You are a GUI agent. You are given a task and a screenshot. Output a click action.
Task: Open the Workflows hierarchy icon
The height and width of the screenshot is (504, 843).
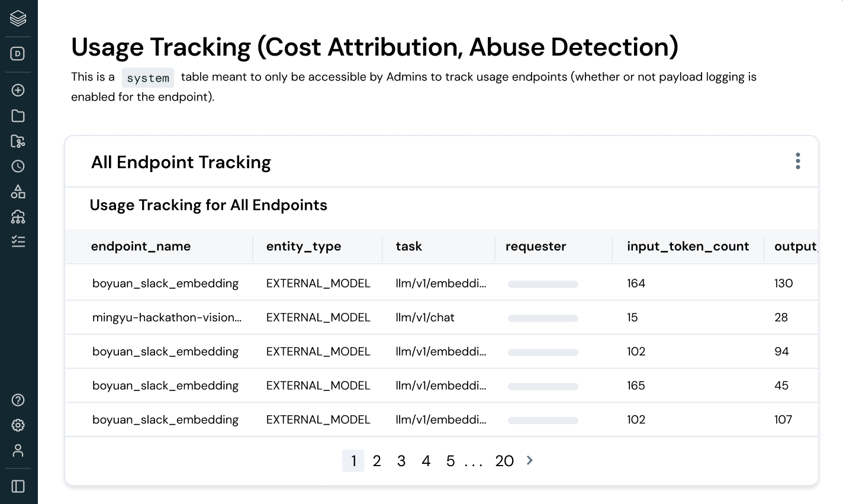click(18, 217)
